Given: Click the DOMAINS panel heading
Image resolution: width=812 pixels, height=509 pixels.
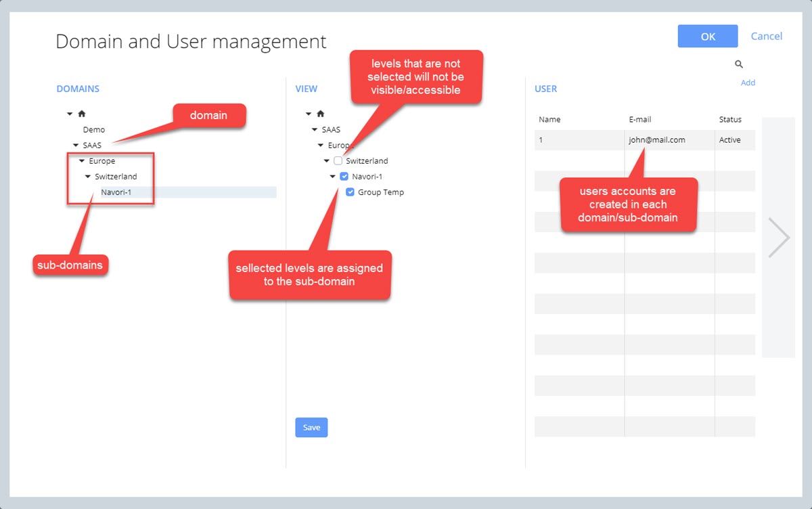Looking at the screenshot, I should (x=78, y=89).
